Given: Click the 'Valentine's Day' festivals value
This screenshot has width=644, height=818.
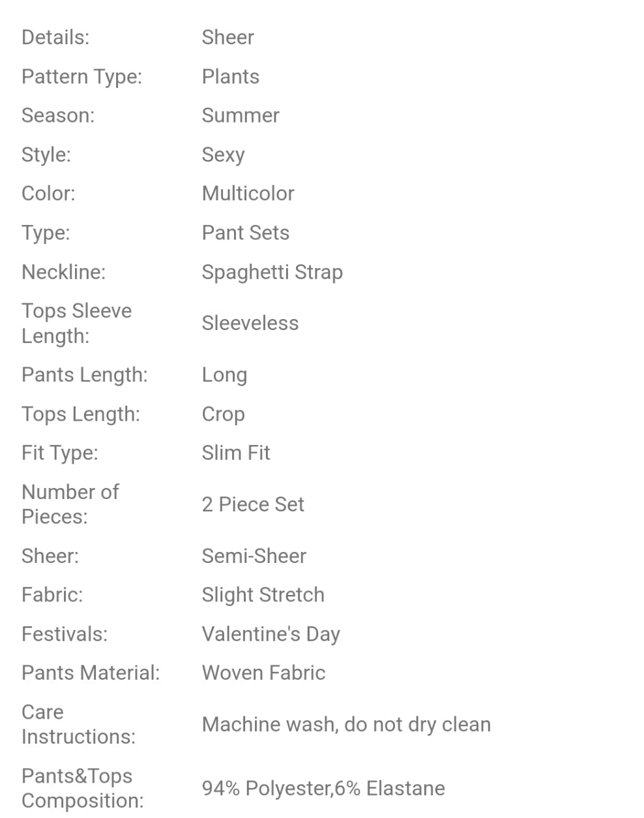Looking at the screenshot, I should coord(271,634).
